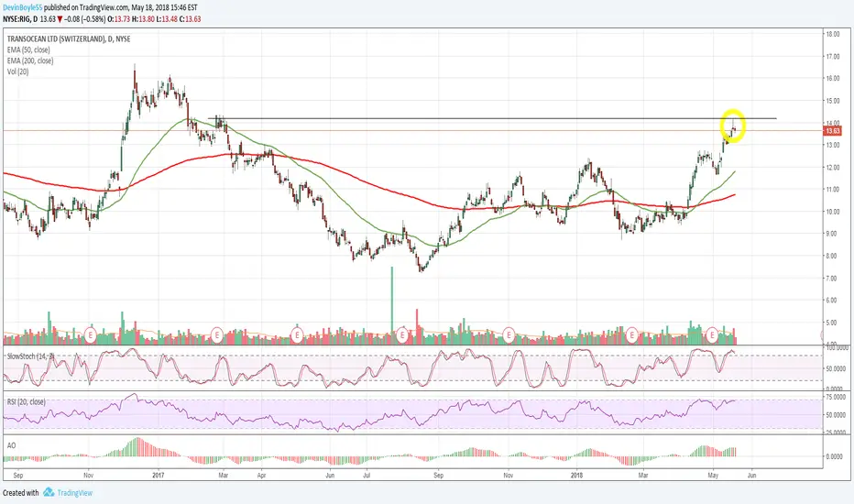Select the AO oscillator pane label
This screenshot has width=854, height=504.
tap(11, 445)
